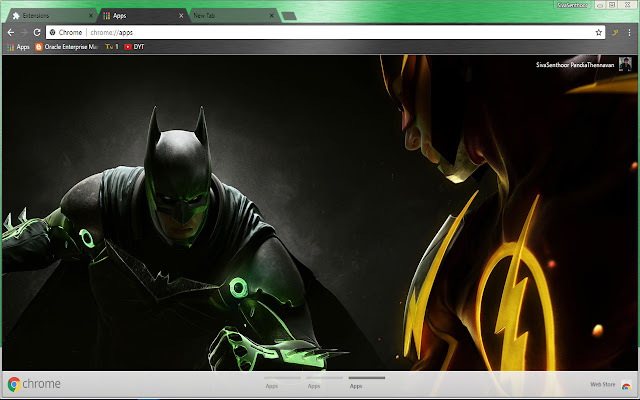Close the Extensions tab
640x400 pixels.
[x=91, y=16]
